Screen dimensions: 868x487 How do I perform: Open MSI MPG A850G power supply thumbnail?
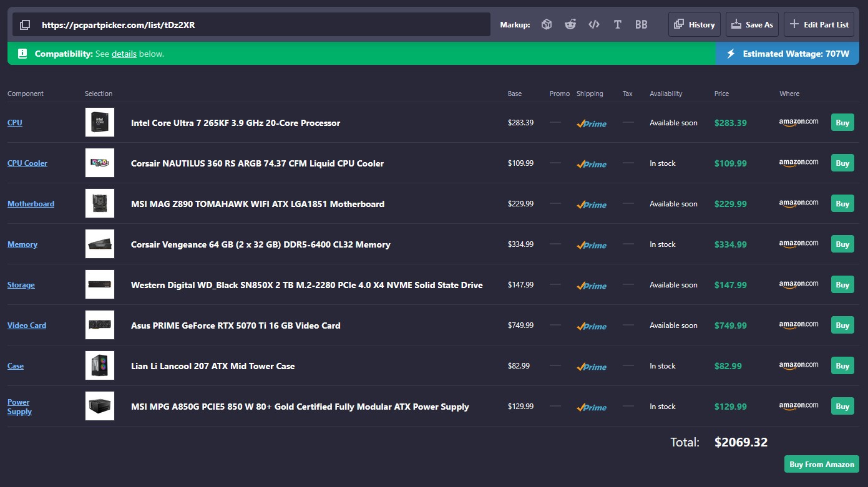(x=100, y=406)
